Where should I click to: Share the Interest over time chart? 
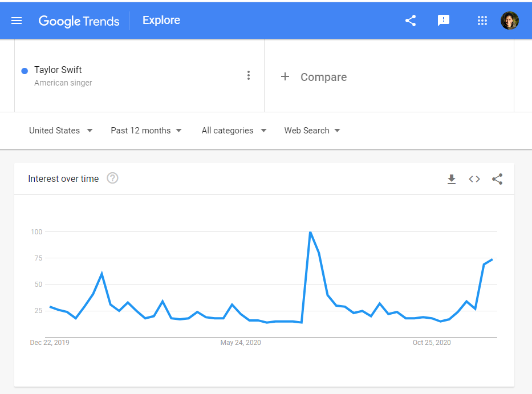click(497, 179)
